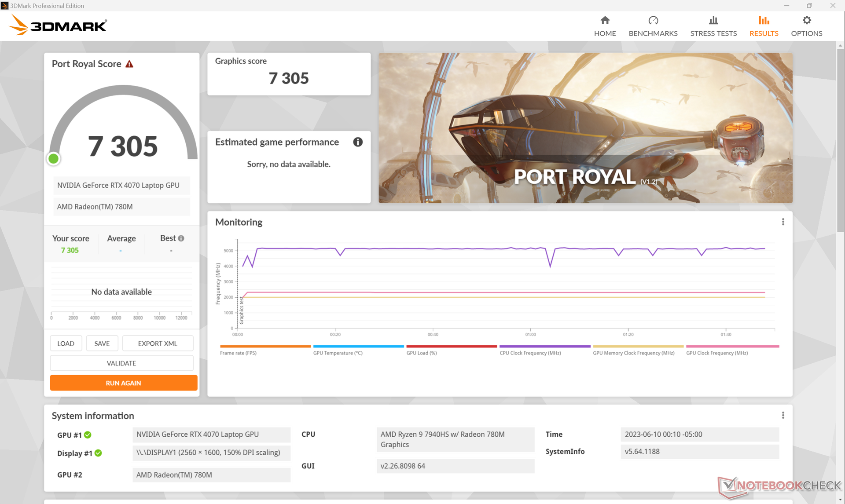Open the Benchmarks gauge icon

coord(653,21)
